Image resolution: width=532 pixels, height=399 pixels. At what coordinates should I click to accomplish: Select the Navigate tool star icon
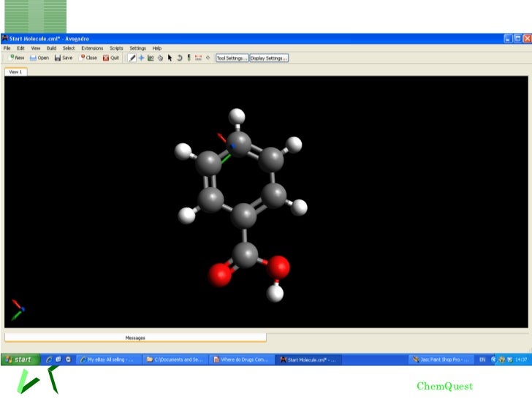pyautogui.click(x=142, y=58)
